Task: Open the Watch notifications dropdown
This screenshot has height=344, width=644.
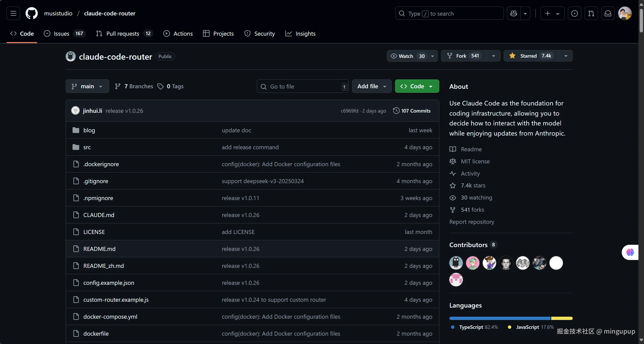Action: pyautogui.click(x=412, y=56)
